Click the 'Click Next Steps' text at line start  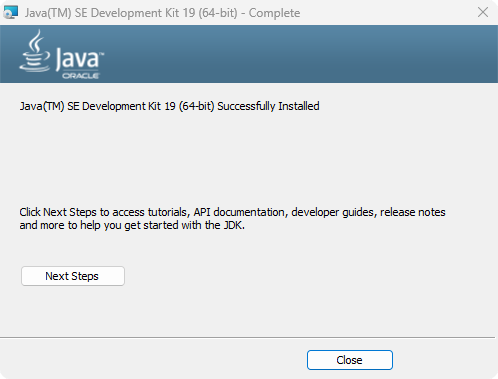(58, 212)
